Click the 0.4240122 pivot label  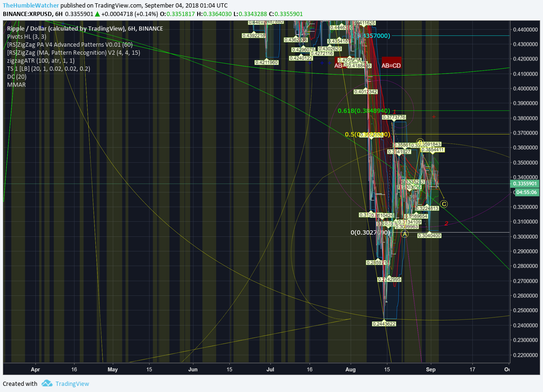pos(301,58)
